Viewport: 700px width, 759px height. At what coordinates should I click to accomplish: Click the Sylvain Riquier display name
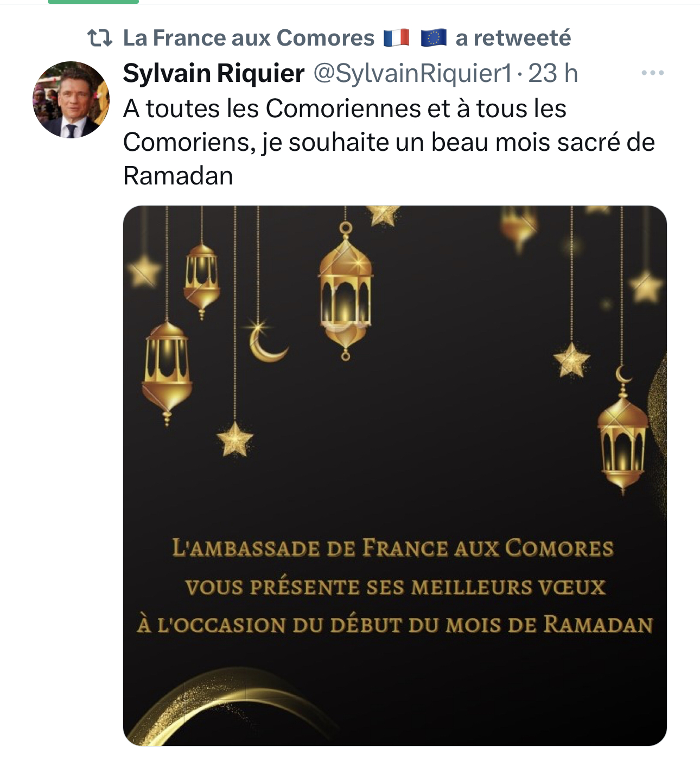tap(214, 73)
